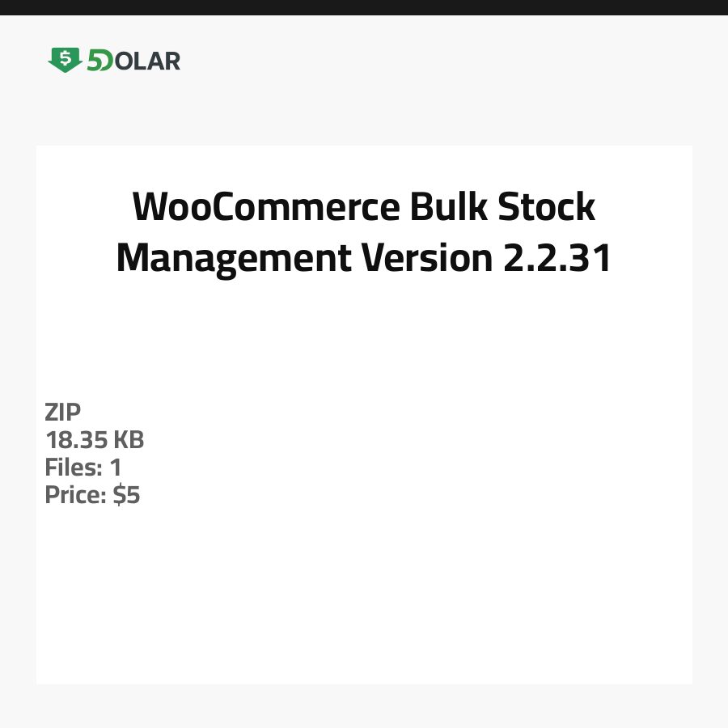Select the word Management in the heading
Viewport: 728px width, 728px height.
pos(234,259)
